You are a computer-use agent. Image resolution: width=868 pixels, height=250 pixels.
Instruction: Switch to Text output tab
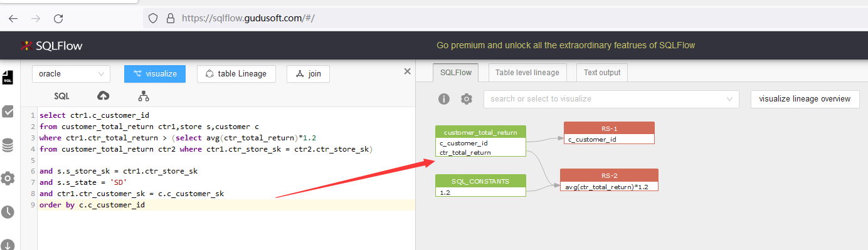tap(602, 73)
